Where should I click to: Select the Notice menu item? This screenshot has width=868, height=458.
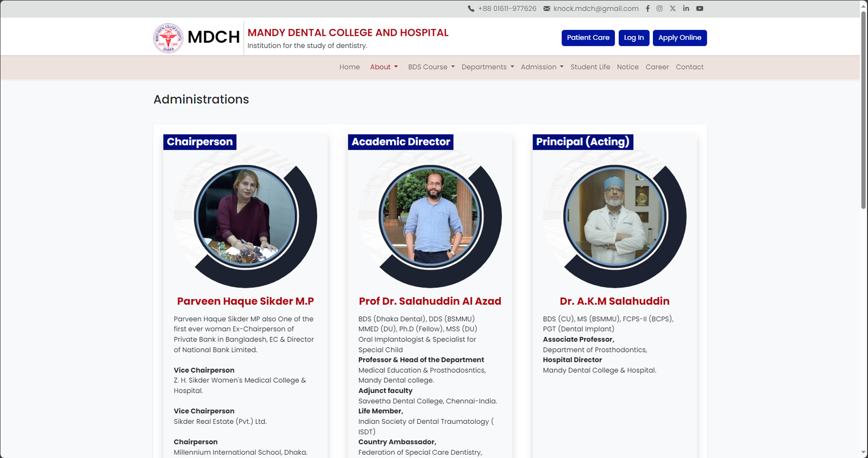[628, 67]
